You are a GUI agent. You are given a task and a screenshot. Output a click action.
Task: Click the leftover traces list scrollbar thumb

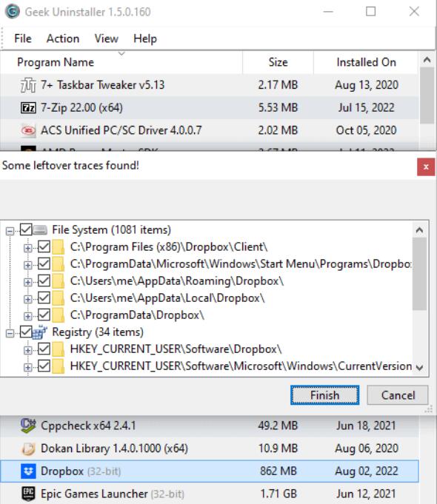[x=419, y=274]
